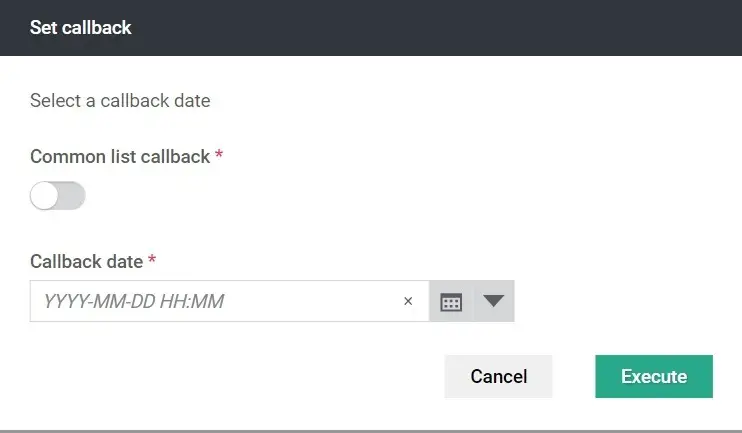Open the calendar date picker
Image resolution: width=742 pixels, height=433 pixels.
(451, 302)
